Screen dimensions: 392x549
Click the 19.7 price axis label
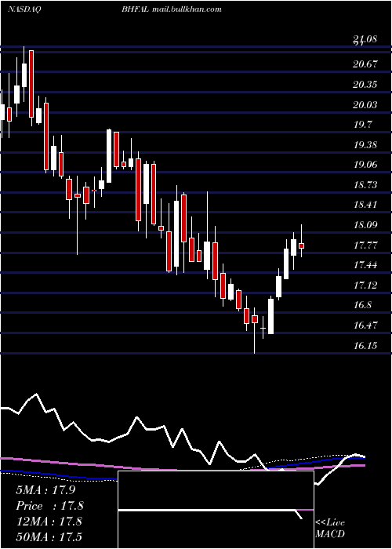[363, 125]
